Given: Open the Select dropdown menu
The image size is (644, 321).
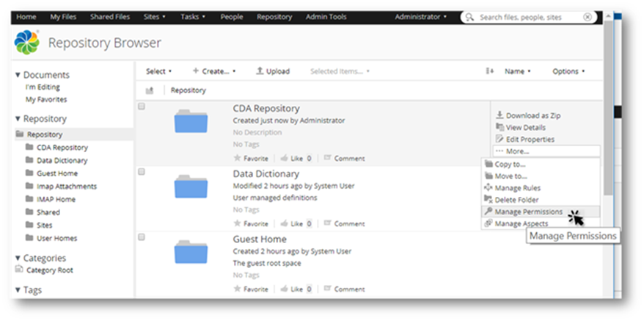Looking at the screenshot, I should (x=158, y=71).
